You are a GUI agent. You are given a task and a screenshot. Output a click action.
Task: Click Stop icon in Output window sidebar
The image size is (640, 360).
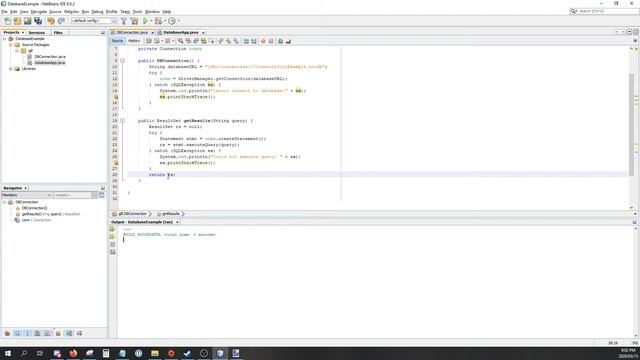pyautogui.click(x=113, y=244)
